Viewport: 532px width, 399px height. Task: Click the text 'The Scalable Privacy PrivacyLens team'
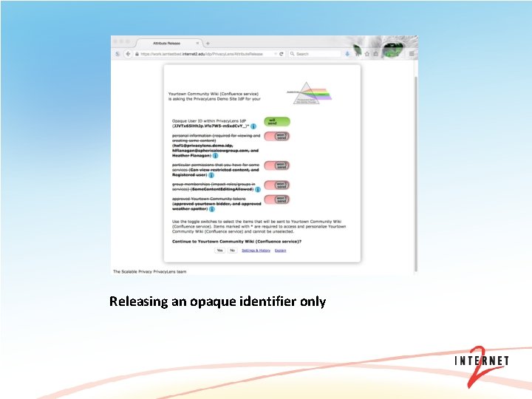[149, 271]
